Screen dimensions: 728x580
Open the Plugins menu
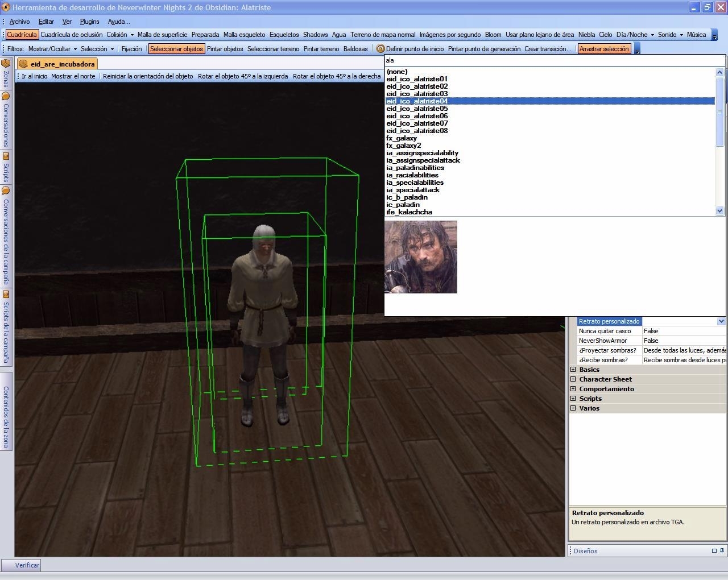(89, 22)
